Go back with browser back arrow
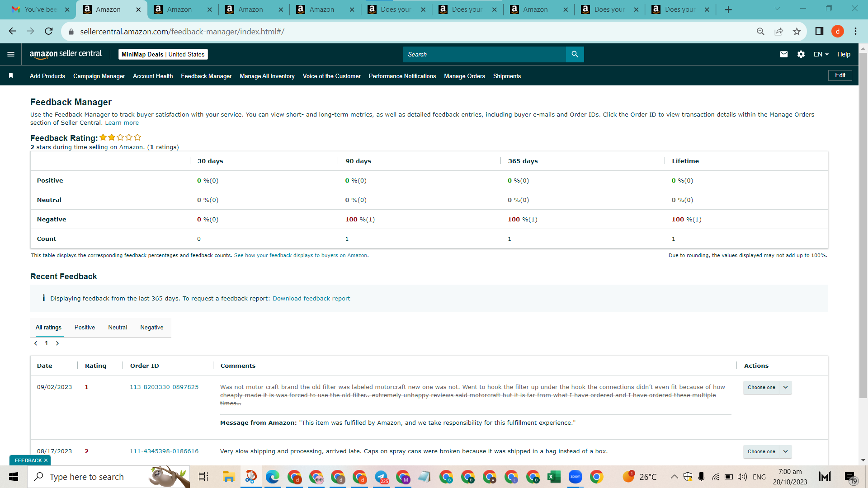Screen dimensions: 868x488 tap(12, 31)
